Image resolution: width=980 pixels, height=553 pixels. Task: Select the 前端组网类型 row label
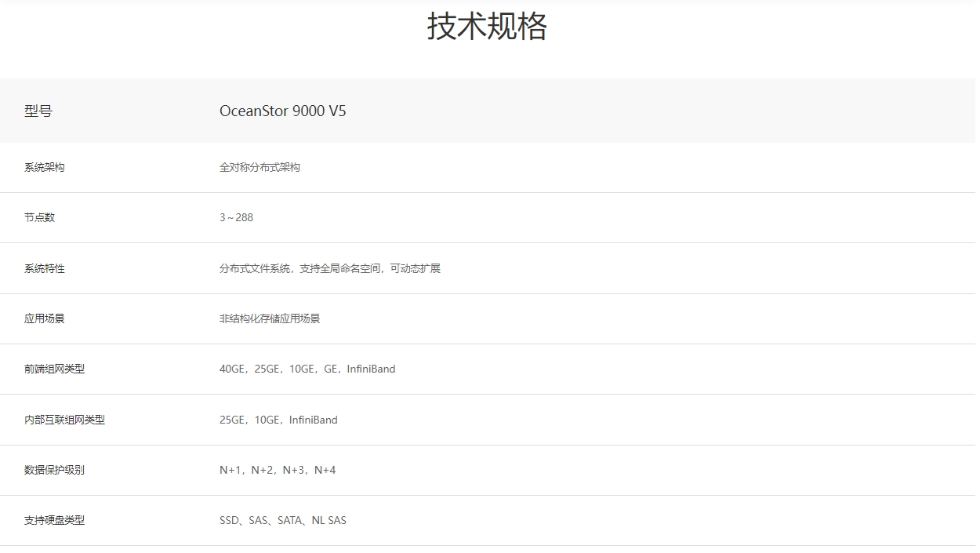pyautogui.click(x=54, y=369)
